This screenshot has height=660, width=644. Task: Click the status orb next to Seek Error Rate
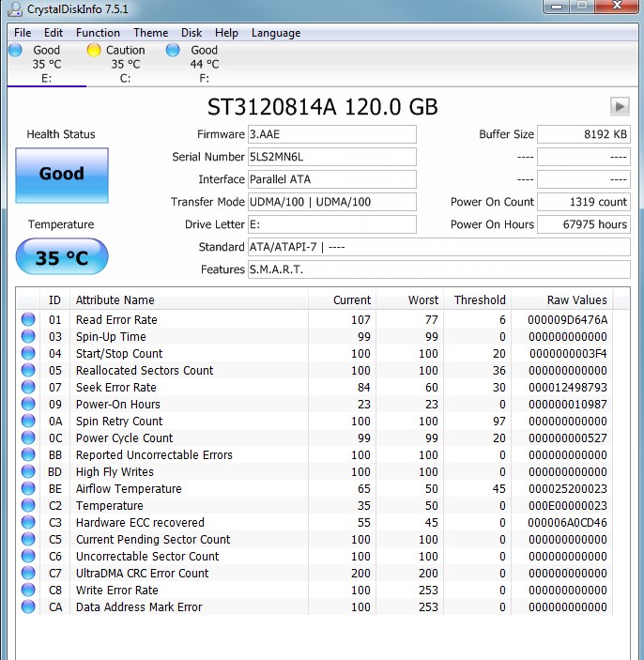pos(27,388)
